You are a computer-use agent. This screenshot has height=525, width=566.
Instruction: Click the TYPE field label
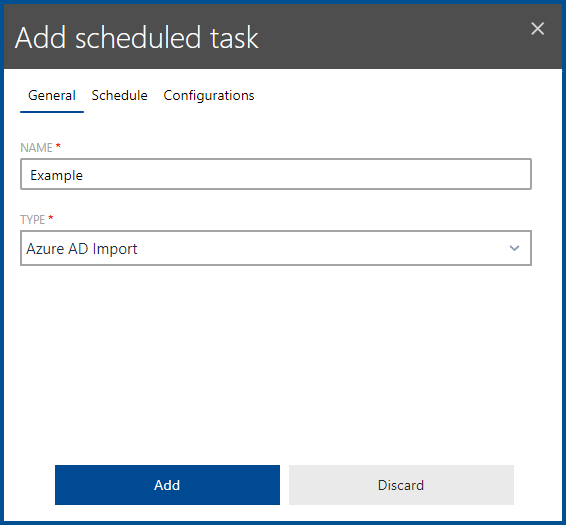point(32,220)
